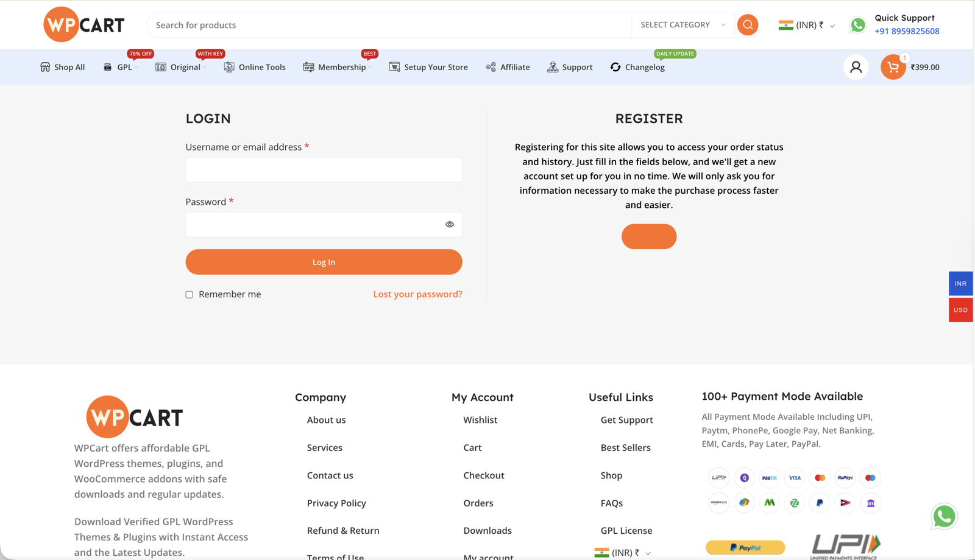Open the shopping cart icon
Viewport: 975px width, 560px height.
[x=893, y=67]
